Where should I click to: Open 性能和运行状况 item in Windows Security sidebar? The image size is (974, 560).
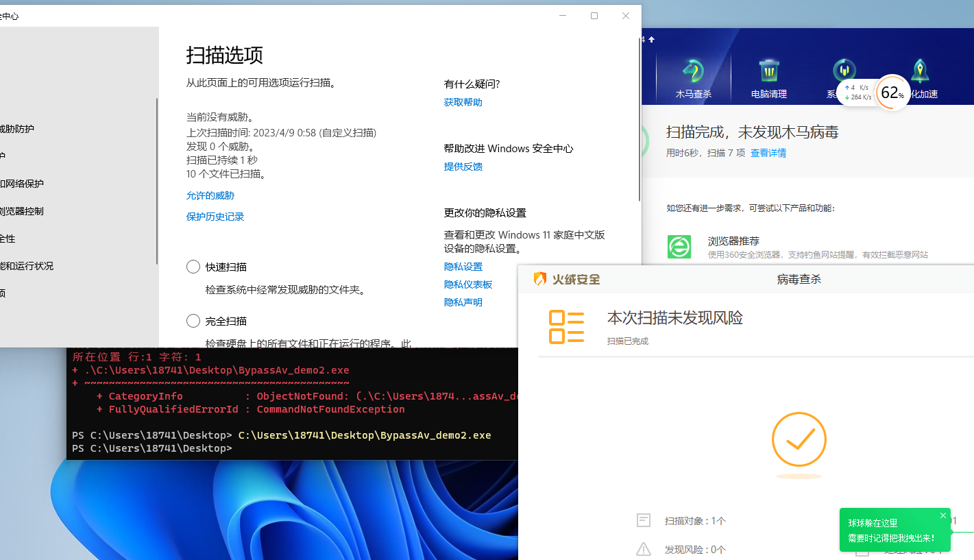[x=26, y=266]
